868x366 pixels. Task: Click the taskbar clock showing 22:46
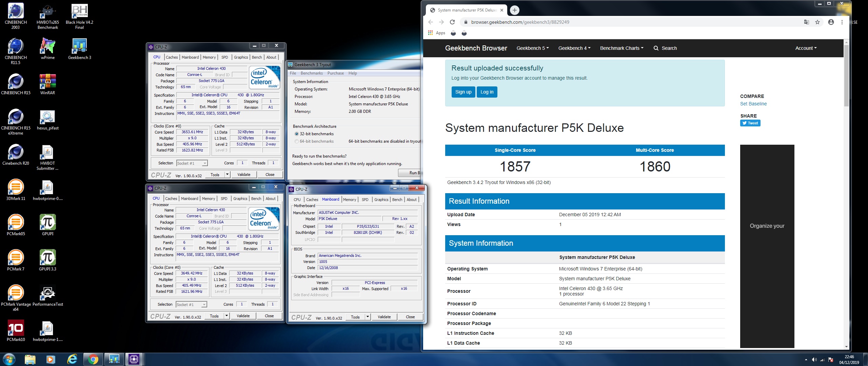[849, 360]
